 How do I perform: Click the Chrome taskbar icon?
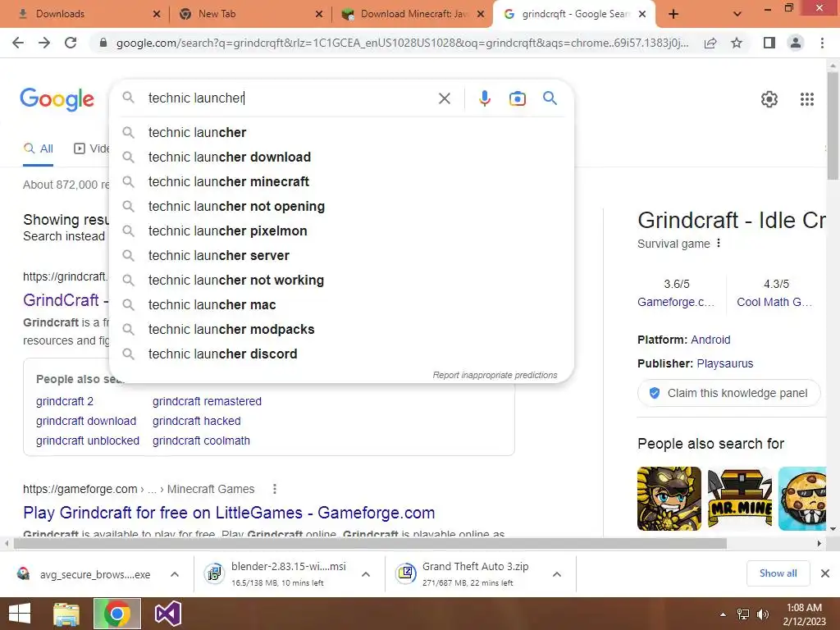116,614
